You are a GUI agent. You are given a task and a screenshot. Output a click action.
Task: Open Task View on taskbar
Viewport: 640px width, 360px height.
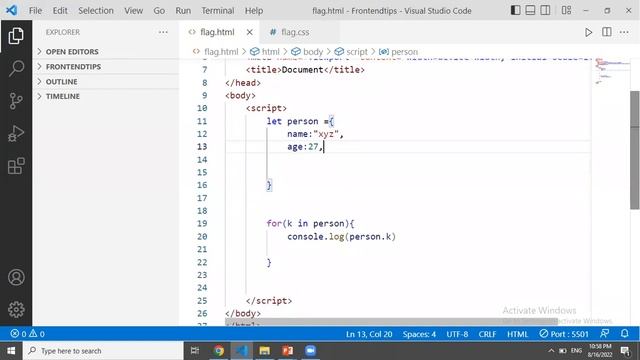(195, 351)
